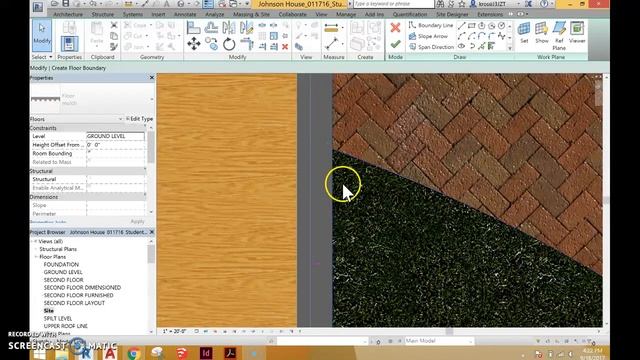Click Edit Type button
The height and width of the screenshot is (360, 640).
point(139,119)
